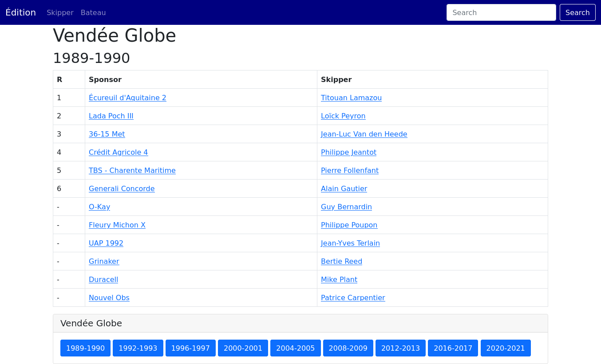Open the Crédit Agricole 4 link
Viewport: 601px width, 364px height.
[x=118, y=152]
